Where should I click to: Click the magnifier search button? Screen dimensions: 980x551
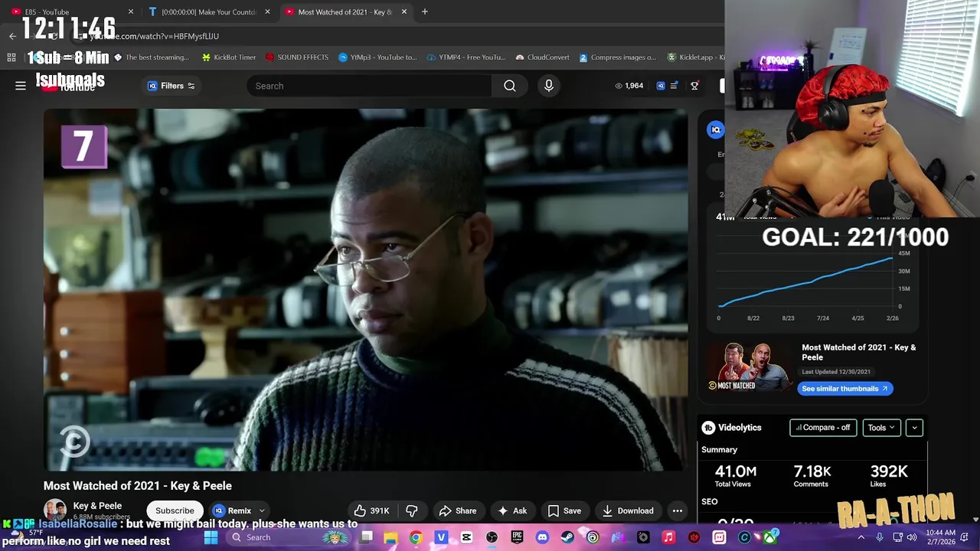510,86
